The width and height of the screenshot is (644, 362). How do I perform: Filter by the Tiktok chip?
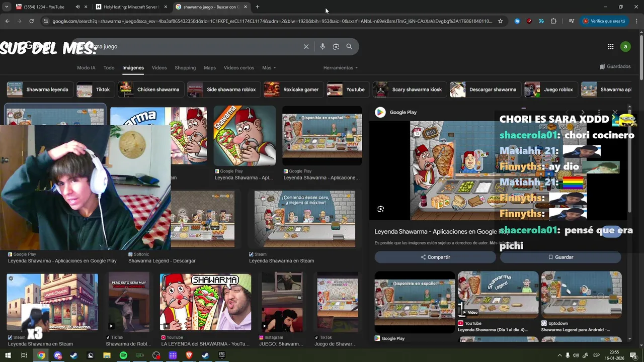tap(95, 89)
